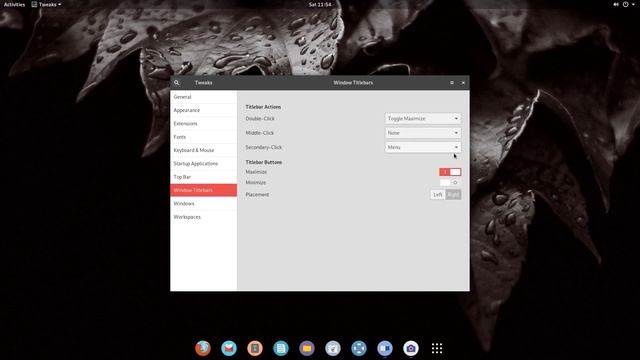The height and width of the screenshot is (360, 640).
Task: Open the Windows section
Action: click(x=203, y=203)
